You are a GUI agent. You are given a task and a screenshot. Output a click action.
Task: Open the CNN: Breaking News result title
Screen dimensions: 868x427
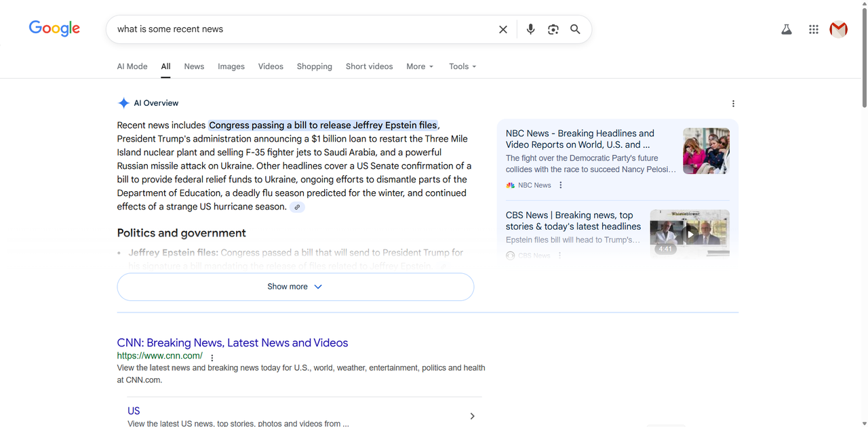click(x=233, y=343)
